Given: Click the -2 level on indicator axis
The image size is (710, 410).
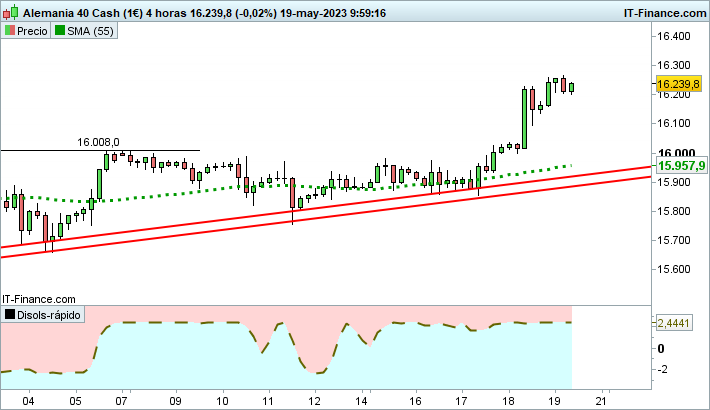Looking at the screenshot, I should 662,370.
